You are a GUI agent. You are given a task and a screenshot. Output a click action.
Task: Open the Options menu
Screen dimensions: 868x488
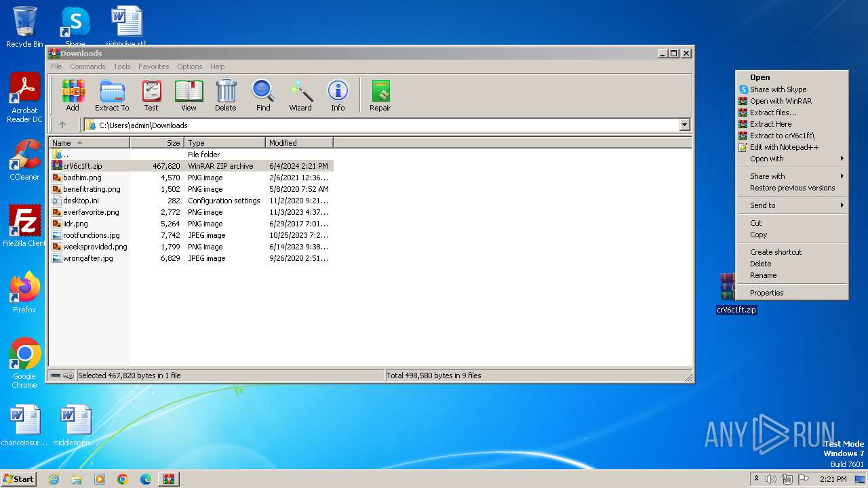tap(190, 66)
